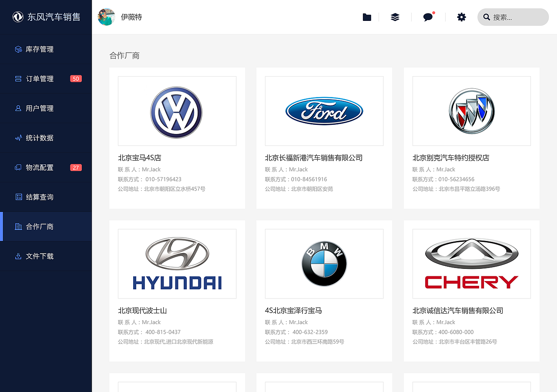The height and width of the screenshot is (392, 557).
Task: Click address 北京市丰台区丰管路26号
Action: 468,342
